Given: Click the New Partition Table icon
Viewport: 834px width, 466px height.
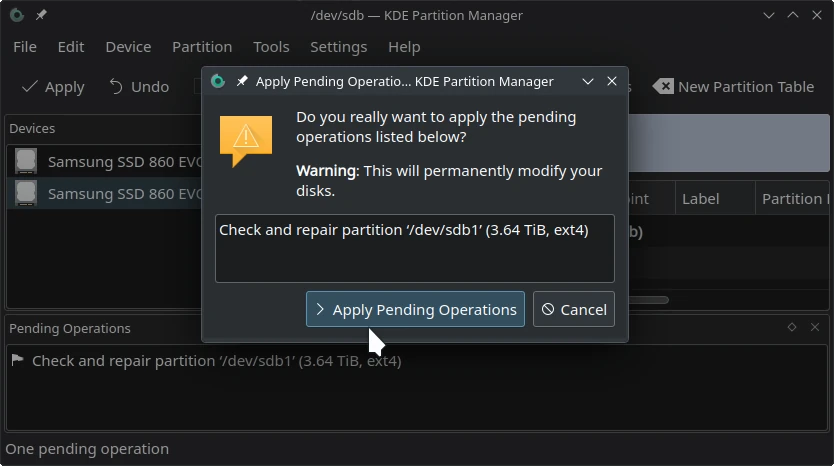Looking at the screenshot, I should (663, 87).
